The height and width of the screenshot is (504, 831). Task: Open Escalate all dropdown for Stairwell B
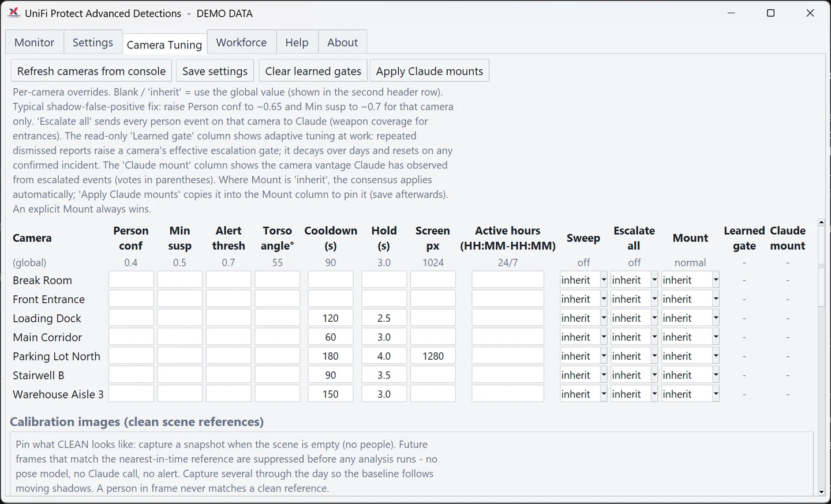[x=634, y=375]
